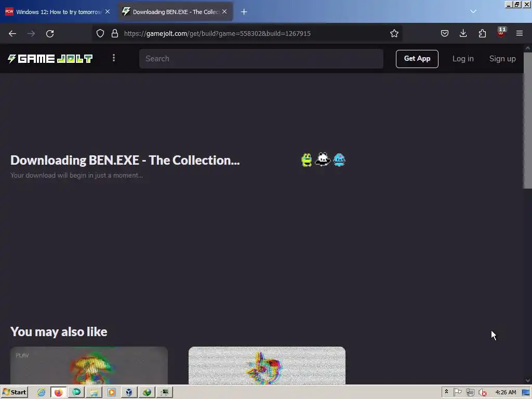Open the Log in link

coord(463,59)
